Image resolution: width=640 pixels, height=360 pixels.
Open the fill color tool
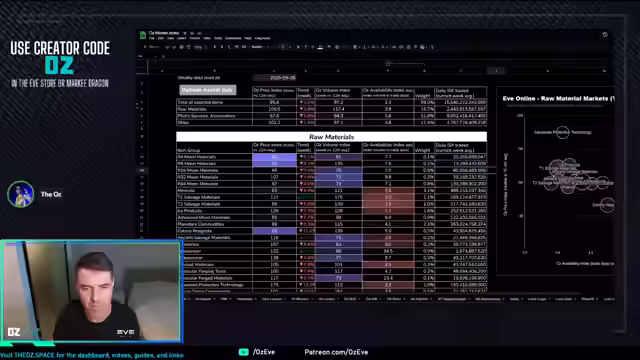coord(329,47)
